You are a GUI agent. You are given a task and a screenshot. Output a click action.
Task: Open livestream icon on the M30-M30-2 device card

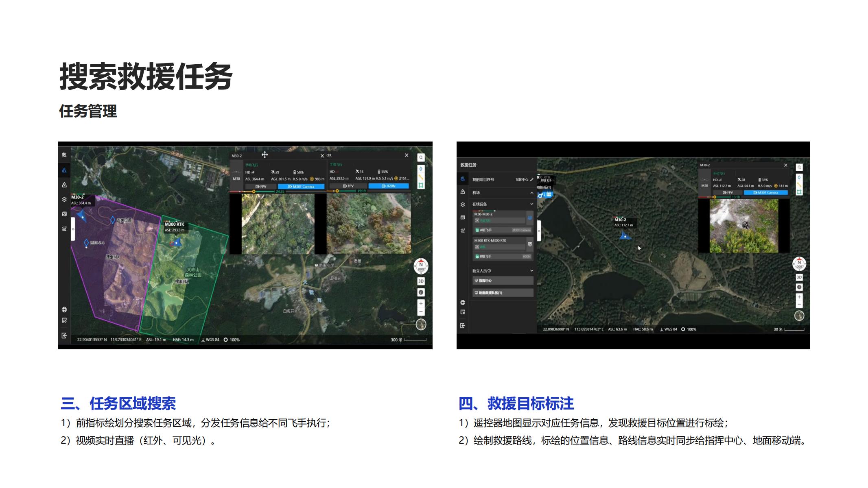coord(530,218)
